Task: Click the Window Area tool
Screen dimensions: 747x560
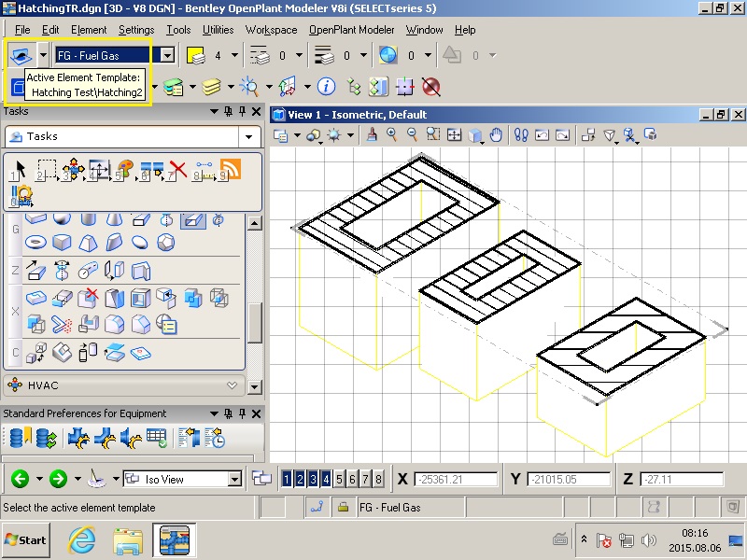Action: pos(433,135)
